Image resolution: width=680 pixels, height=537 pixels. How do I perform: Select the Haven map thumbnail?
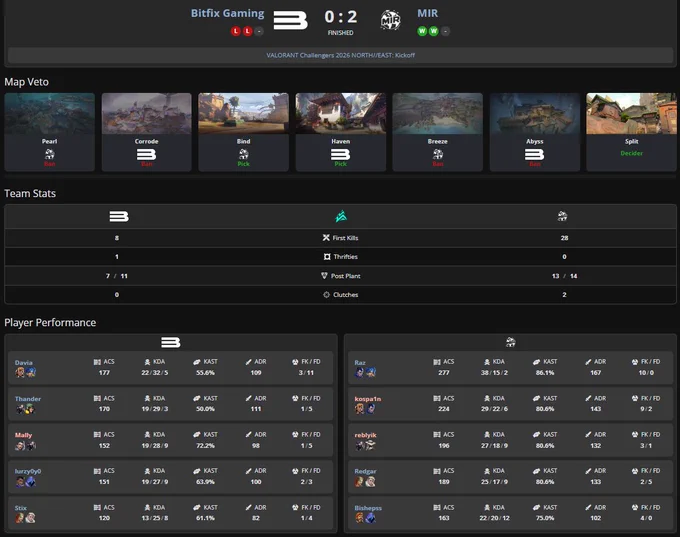340,114
